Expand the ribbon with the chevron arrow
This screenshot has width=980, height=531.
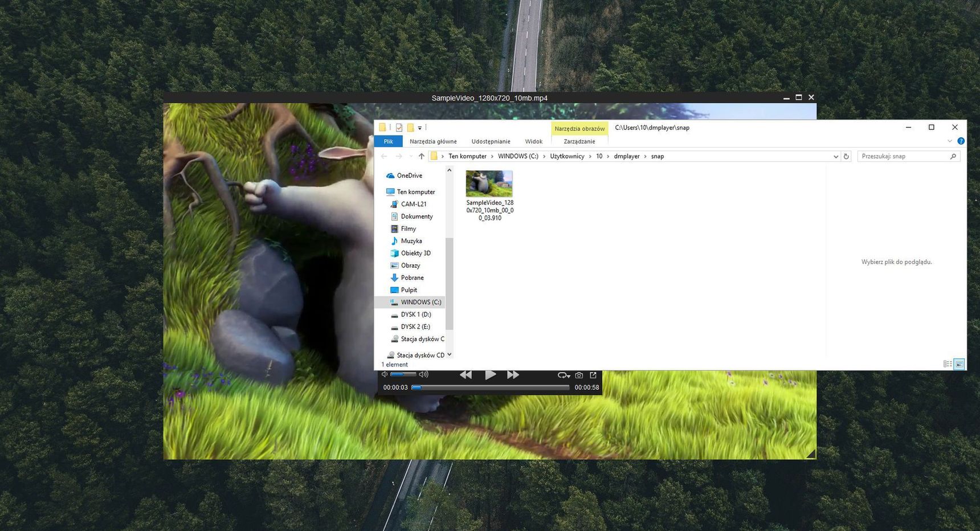[x=950, y=141]
